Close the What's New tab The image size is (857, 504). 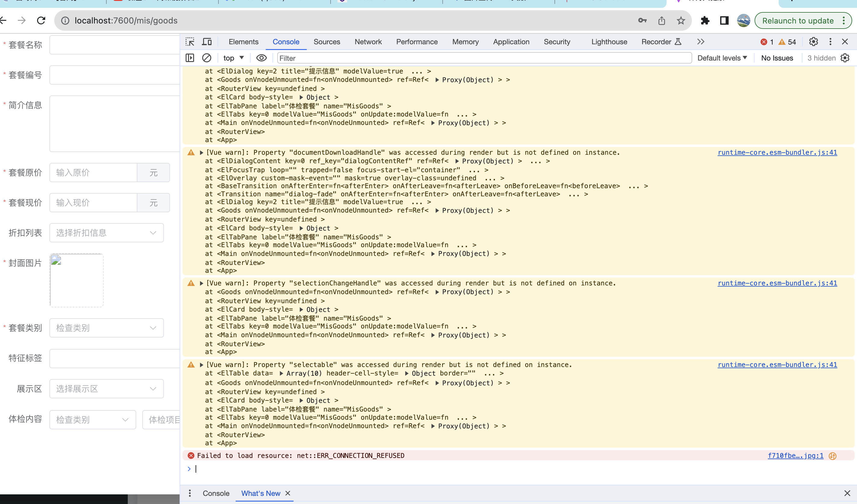pyautogui.click(x=288, y=493)
